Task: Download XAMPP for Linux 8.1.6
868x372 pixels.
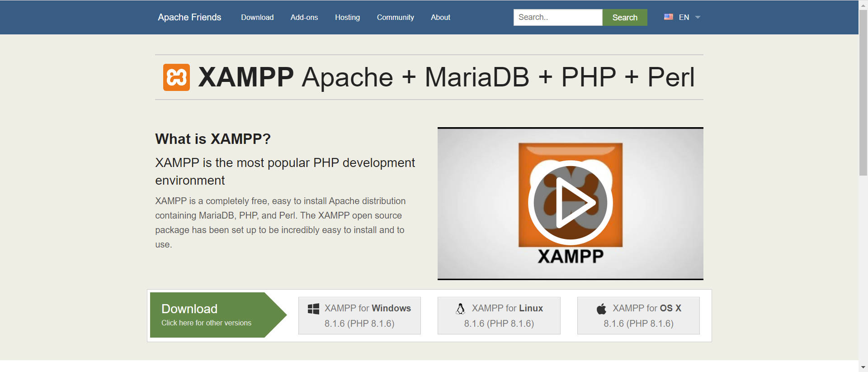Action: click(x=499, y=315)
